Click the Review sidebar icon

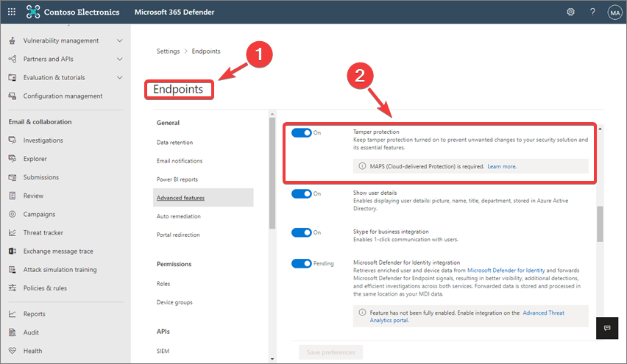tap(13, 196)
